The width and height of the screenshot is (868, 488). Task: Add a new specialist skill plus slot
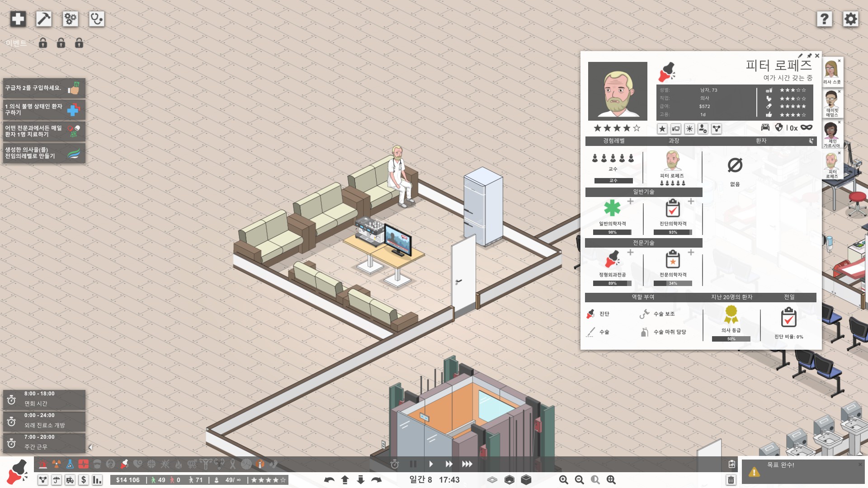pos(630,253)
